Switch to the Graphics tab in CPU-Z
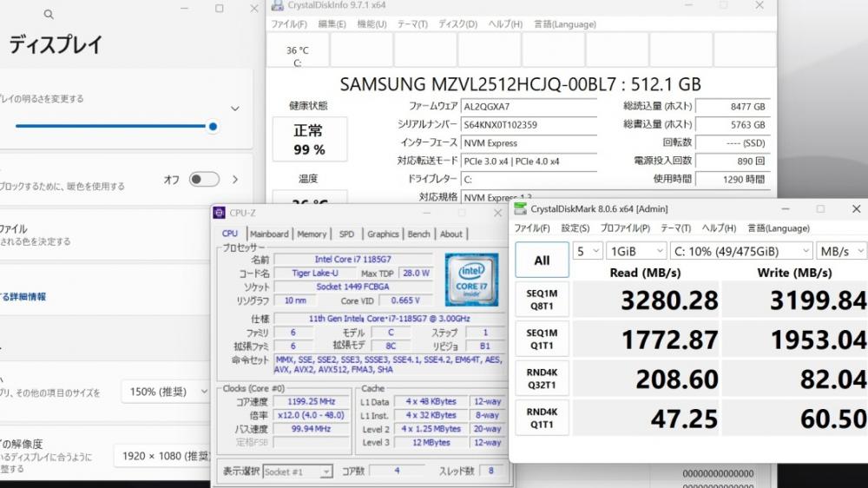Image resolution: width=868 pixels, height=488 pixels. [383, 234]
